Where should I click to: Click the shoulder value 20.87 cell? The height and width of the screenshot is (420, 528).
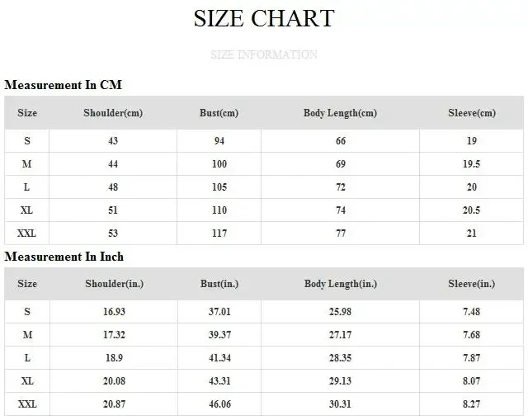[114, 403]
